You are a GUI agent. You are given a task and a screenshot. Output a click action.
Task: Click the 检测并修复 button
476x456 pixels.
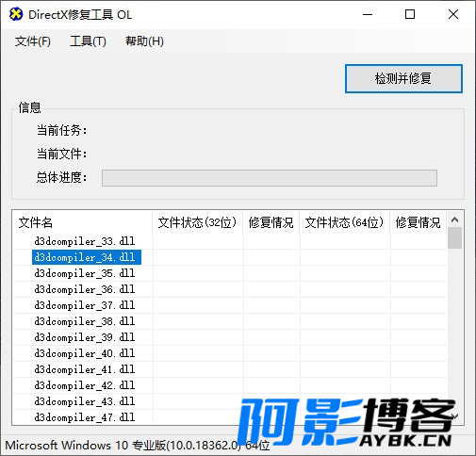403,78
